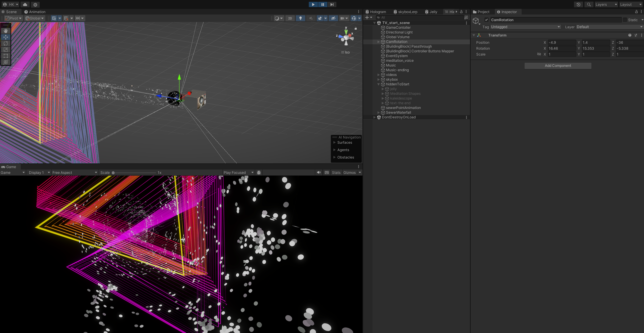Select GameContoller in Hierarchy

point(398,28)
